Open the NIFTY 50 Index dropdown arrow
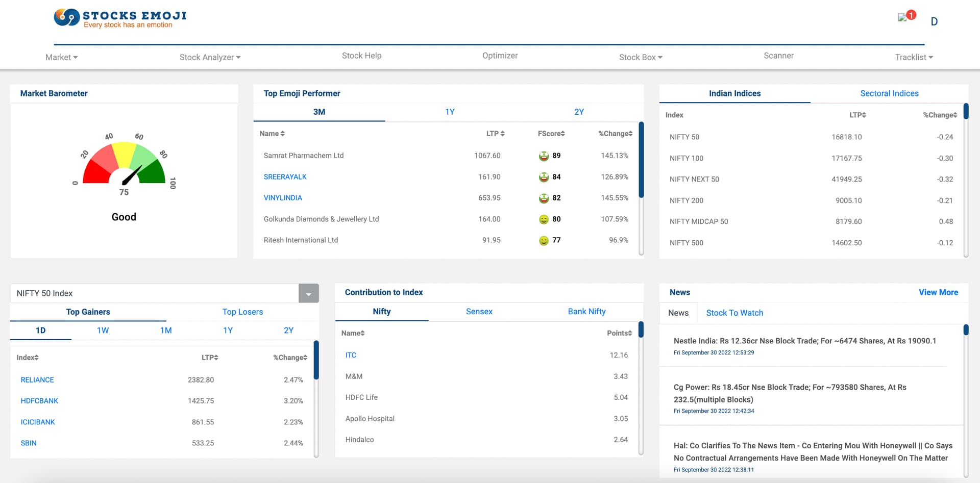980x483 pixels. click(x=309, y=293)
